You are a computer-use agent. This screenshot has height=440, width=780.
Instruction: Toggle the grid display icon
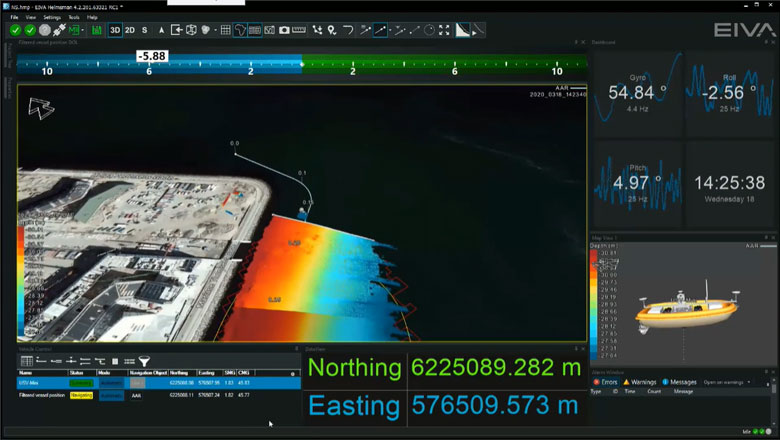pyautogui.click(x=225, y=30)
